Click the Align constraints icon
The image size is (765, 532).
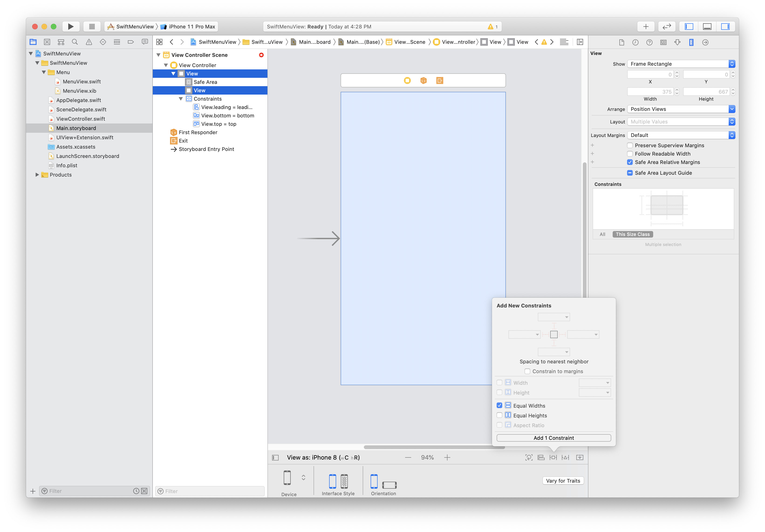[x=541, y=457]
